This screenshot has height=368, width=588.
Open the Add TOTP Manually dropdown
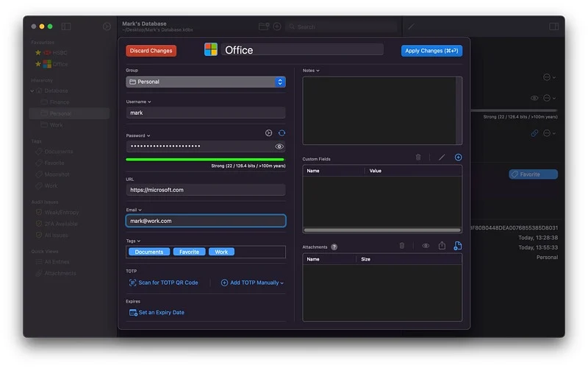(252, 283)
